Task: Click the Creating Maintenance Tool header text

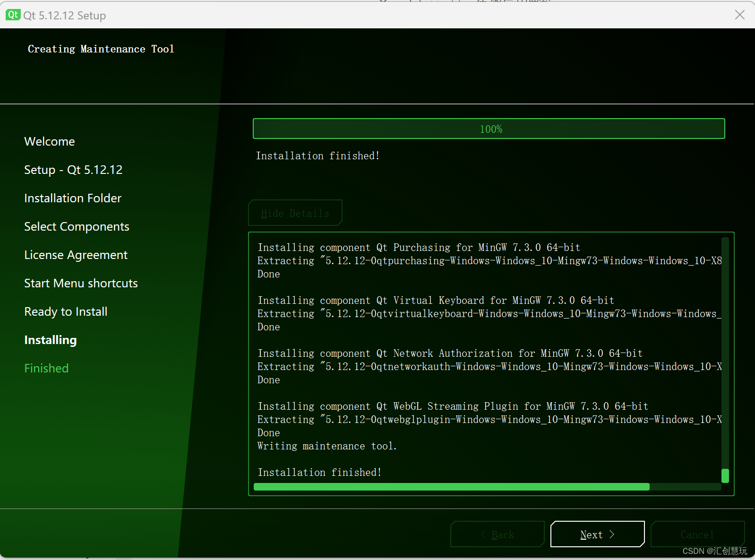Action: [101, 49]
